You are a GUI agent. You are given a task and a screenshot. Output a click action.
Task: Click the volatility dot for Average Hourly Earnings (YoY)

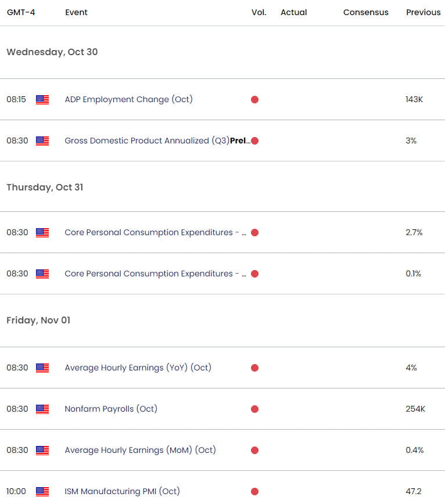254,368
